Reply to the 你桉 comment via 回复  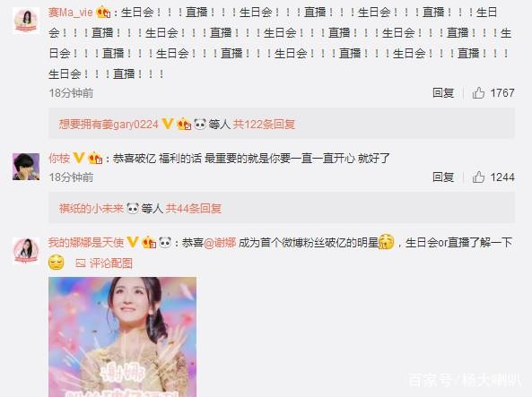pyautogui.click(x=443, y=177)
